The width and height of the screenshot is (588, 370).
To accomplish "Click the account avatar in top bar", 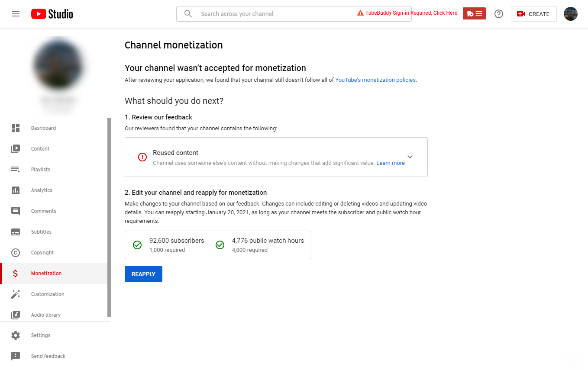I will (x=571, y=14).
